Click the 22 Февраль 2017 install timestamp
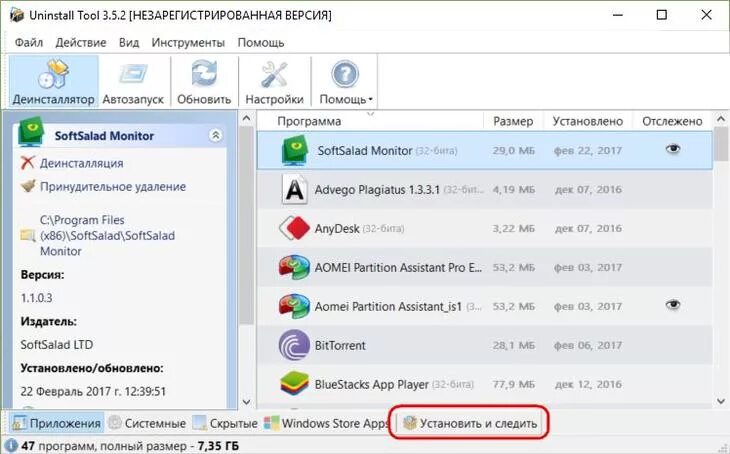This screenshot has height=454, width=730. point(93,391)
